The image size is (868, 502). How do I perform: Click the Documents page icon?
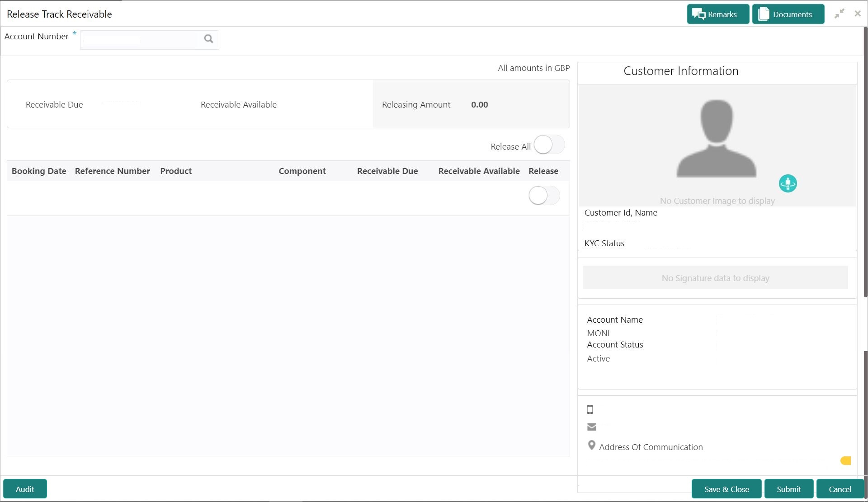point(764,14)
